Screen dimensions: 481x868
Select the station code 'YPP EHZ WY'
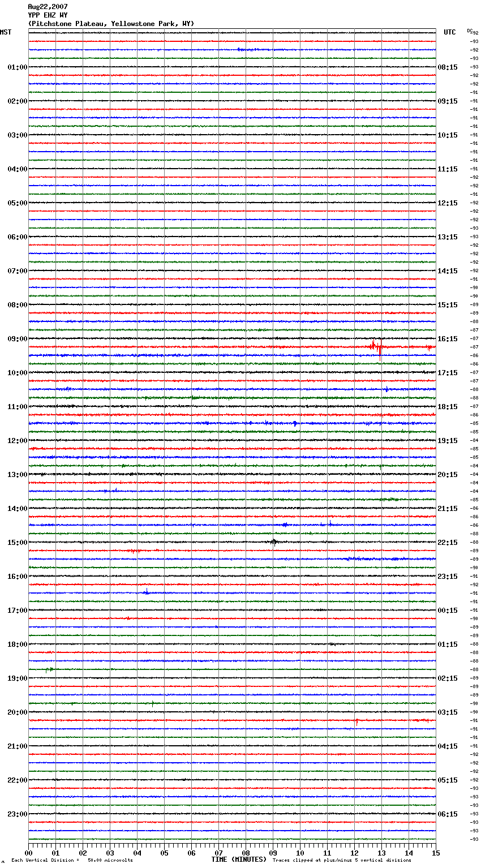click(x=48, y=15)
